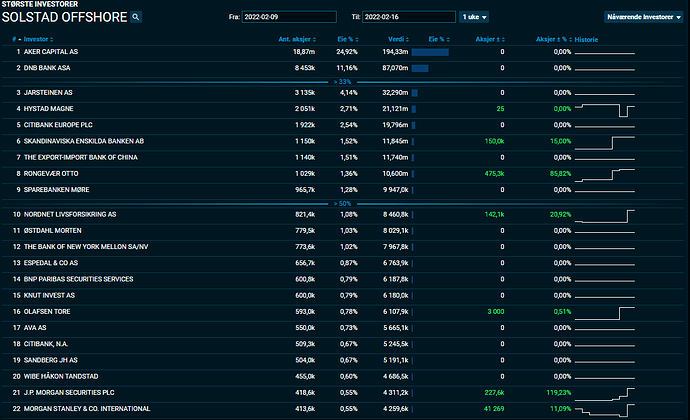The width and height of the screenshot is (690, 420).
Task: Open HYSTAD MAGNE investor row
Action: (342, 109)
